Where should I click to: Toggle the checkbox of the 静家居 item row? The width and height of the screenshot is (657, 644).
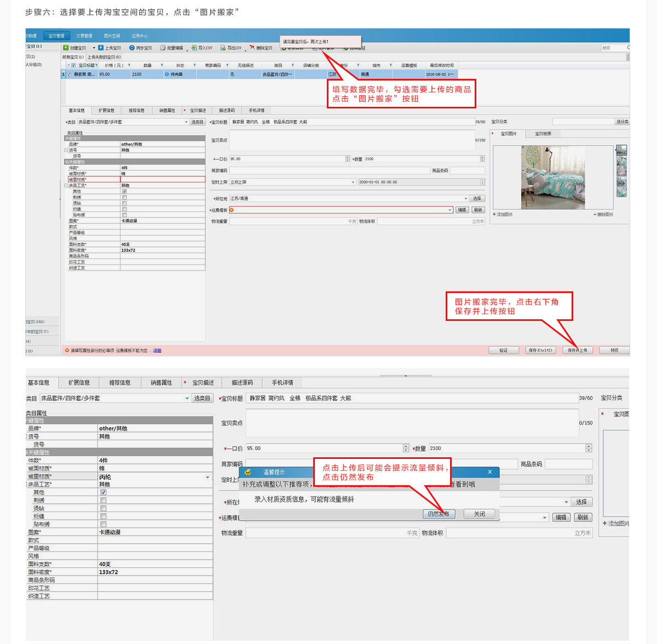pos(69,74)
